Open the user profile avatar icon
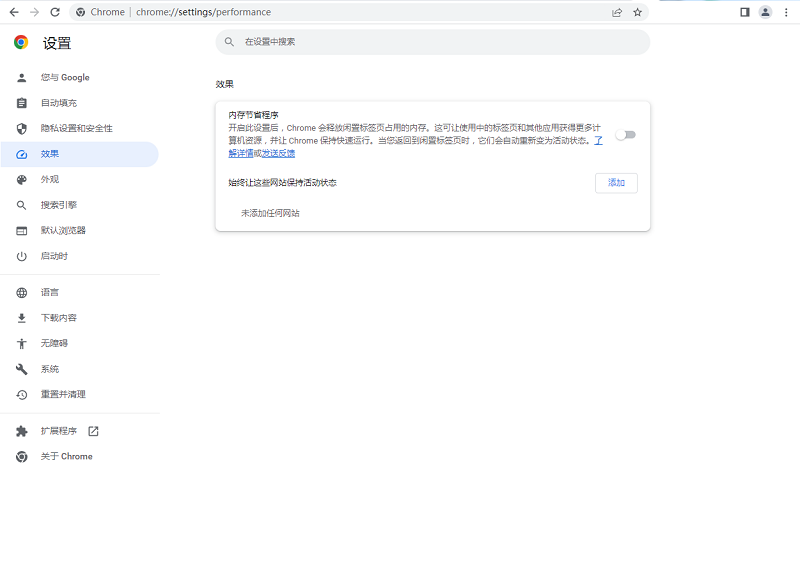The width and height of the screenshot is (800, 564). pyautogui.click(x=765, y=12)
